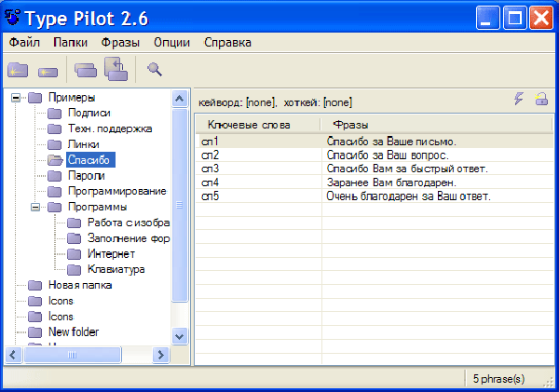Click the lightning bolt hotkey icon

(519, 99)
